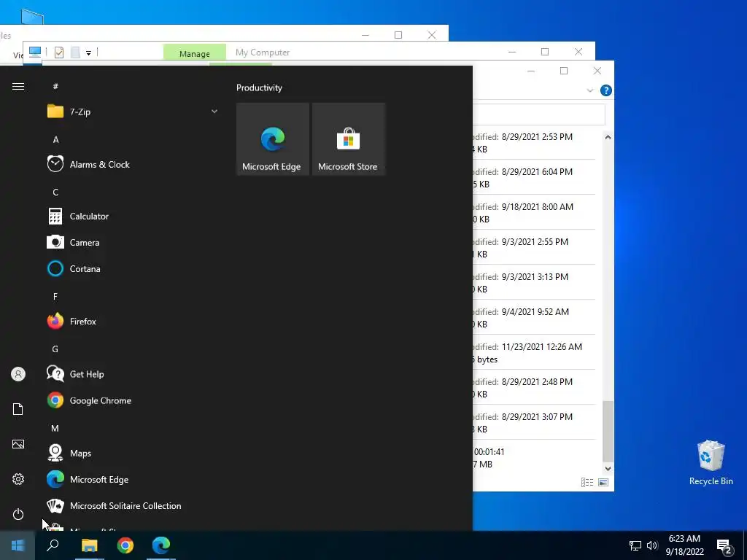Image resolution: width=747 pixels, height=560 pixels.
Task: Select the Manage tab in My Computer window
Action: (x=194, y=53)
